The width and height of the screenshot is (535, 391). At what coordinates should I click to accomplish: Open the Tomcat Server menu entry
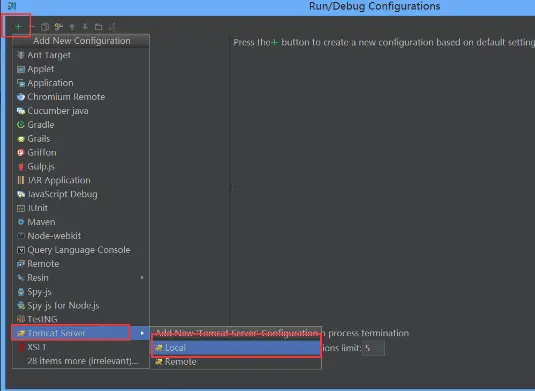(x=81, y=333)
